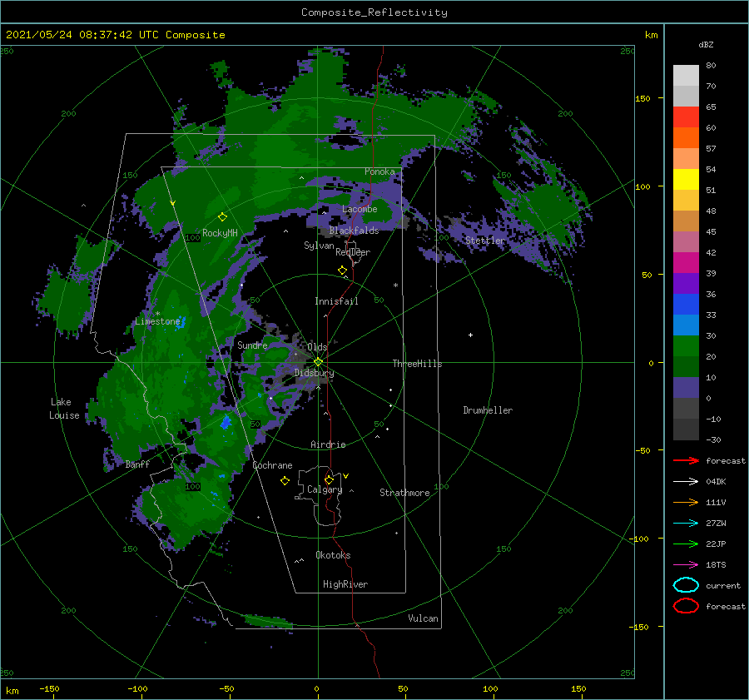Click the magenta 18TS arrow in the legend
Viewport: 749px width, 700px height.
(x=686, y=565)
